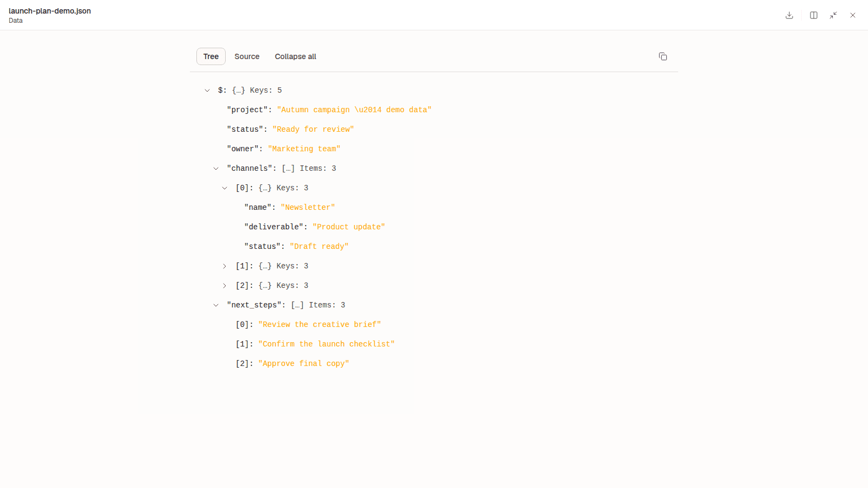Select "Confirm the launch checklist" item

pos(327,344)
